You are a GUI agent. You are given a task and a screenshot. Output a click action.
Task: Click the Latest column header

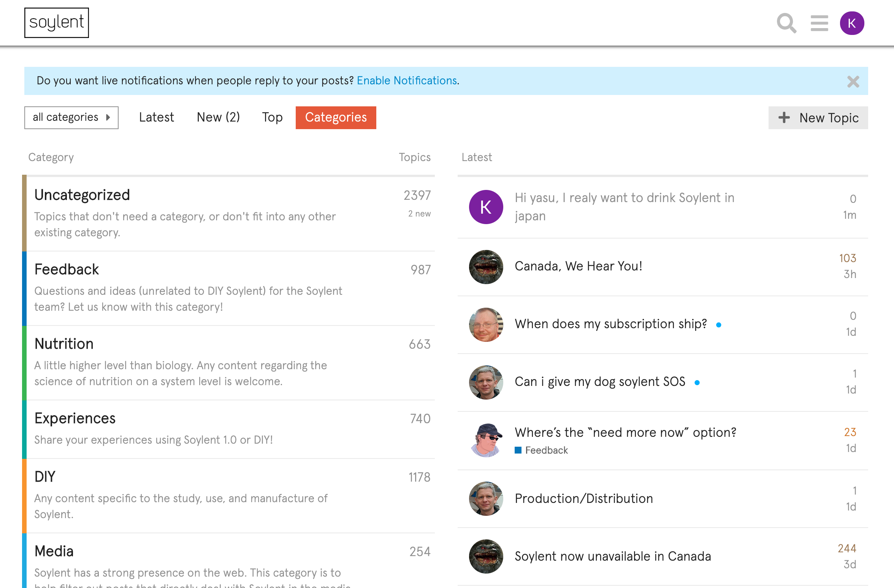tap(477, 157)
